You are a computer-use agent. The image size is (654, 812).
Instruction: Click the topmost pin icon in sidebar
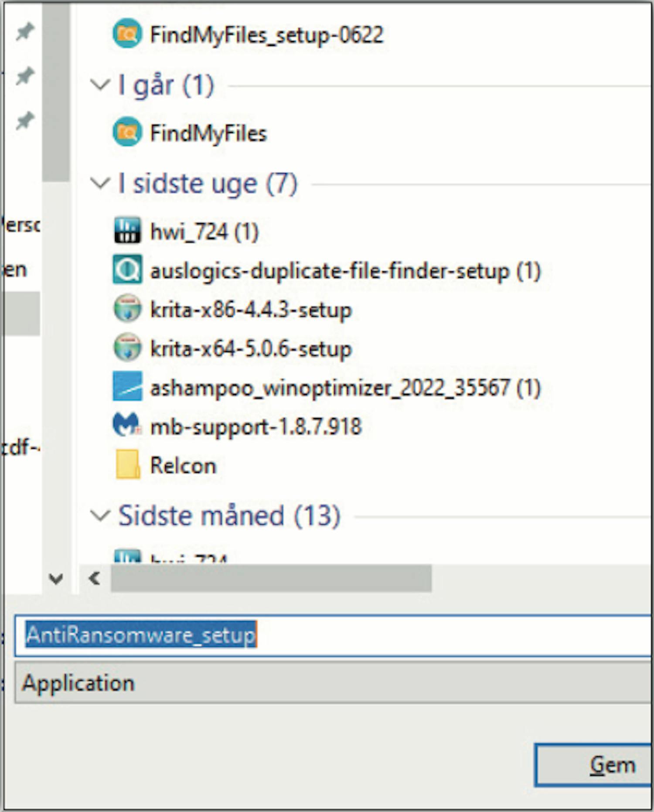tap(25, 32)
